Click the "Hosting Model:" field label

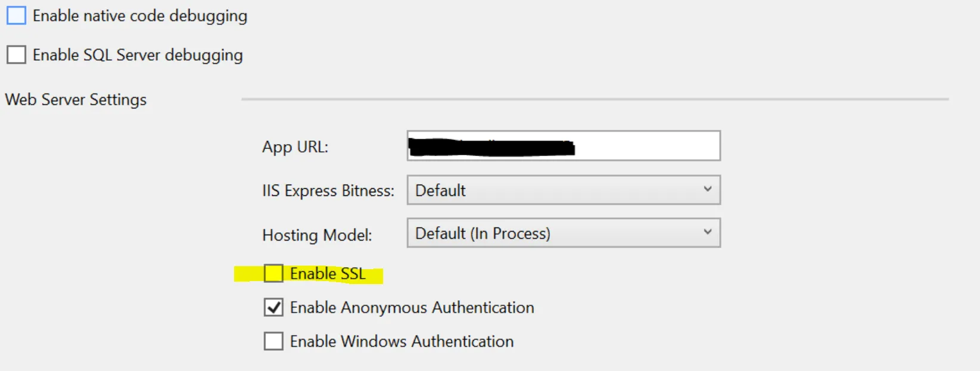[317, 235]
